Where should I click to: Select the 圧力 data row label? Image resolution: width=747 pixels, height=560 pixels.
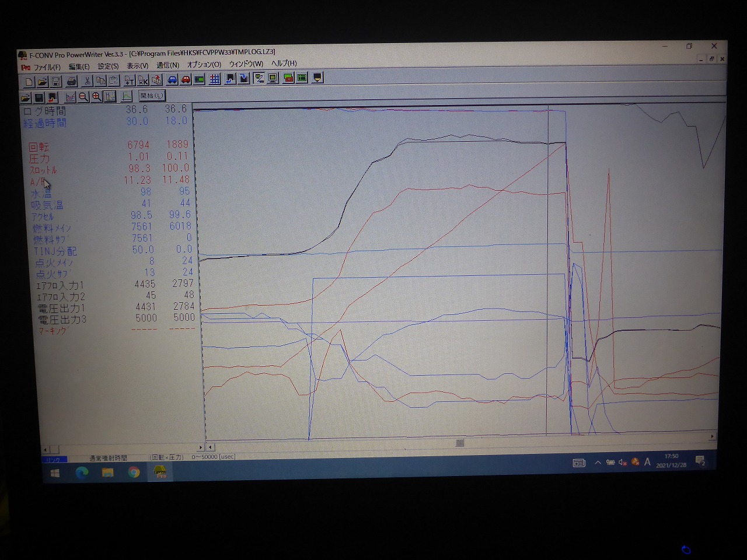[40, 159]
